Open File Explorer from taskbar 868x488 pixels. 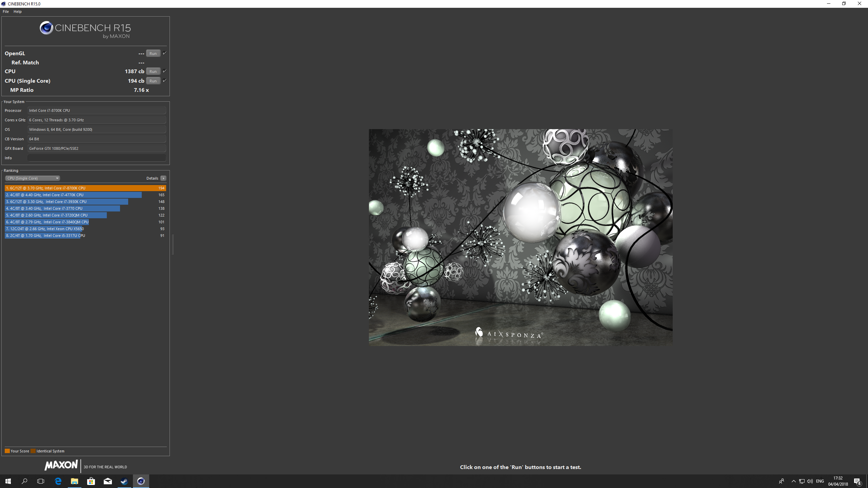coord(74,481)
